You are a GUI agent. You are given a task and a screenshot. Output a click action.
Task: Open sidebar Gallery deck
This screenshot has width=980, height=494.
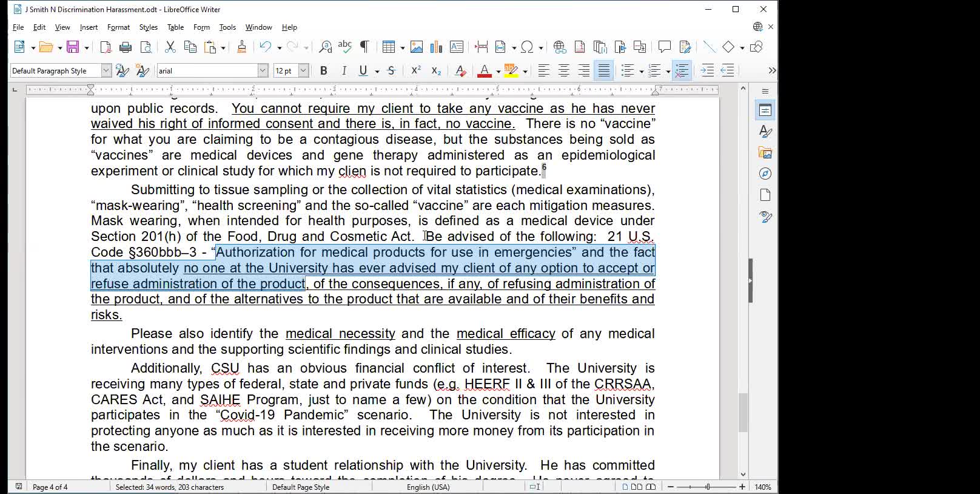click(765, 153)
